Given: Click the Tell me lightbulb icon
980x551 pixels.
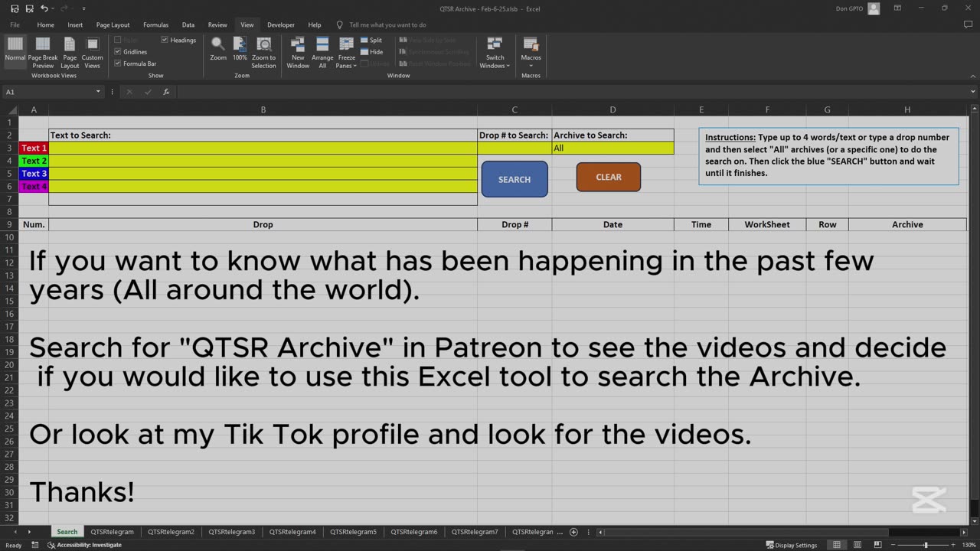Looking at the screenshot, I should 340,24.
